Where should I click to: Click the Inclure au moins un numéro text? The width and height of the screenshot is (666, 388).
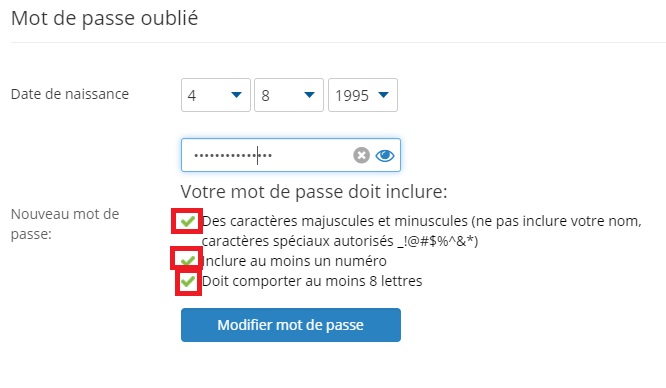(294, 261)
